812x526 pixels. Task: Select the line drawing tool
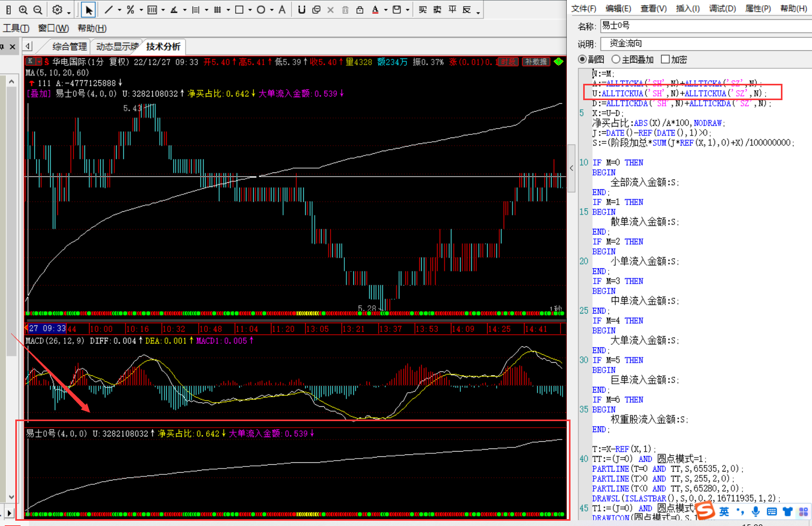(x=109, y=9)
